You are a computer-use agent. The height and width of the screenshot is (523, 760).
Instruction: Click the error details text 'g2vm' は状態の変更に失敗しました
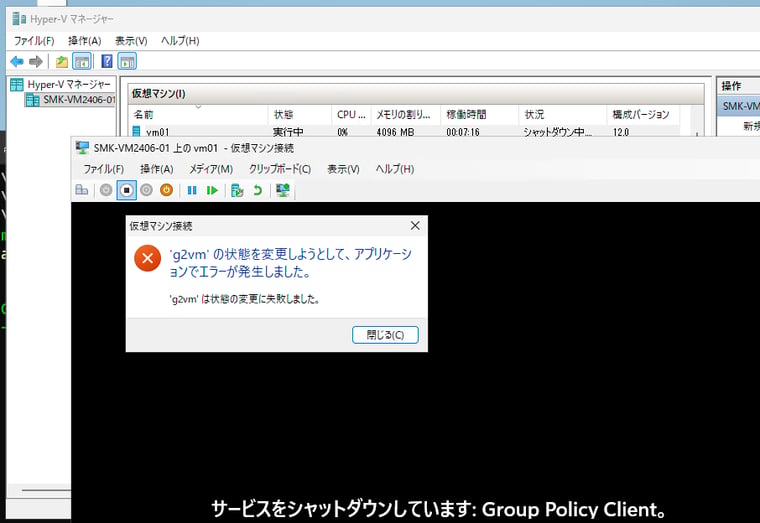245,299
